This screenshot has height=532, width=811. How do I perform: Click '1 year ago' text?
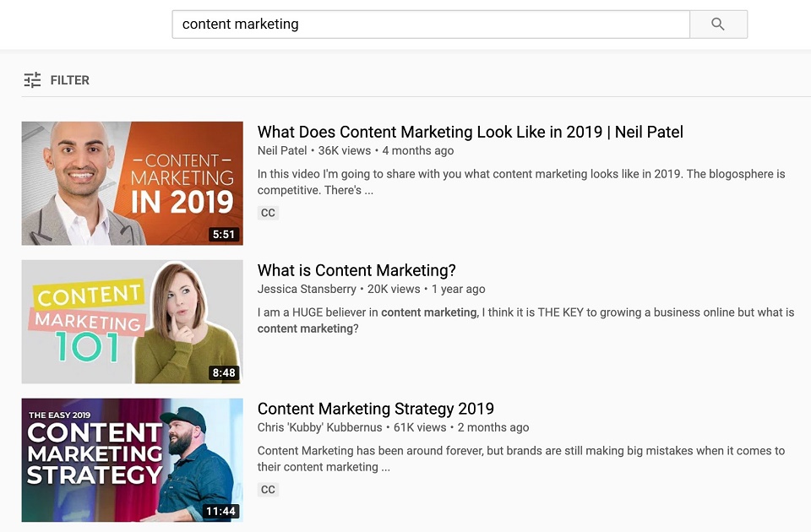[x=458, y=289]
